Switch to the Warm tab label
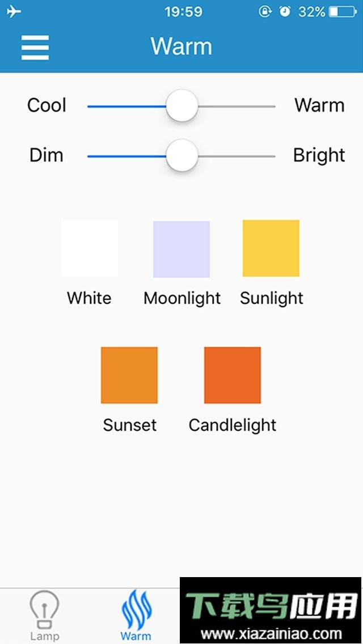 click(x=136, y=636)
